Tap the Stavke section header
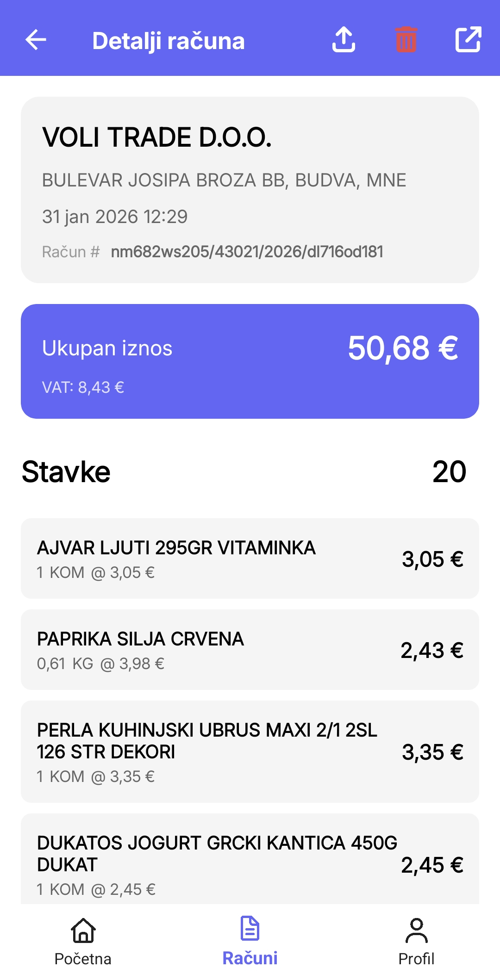Viewport: 500px width, 980px height. [x=66, y=472]
